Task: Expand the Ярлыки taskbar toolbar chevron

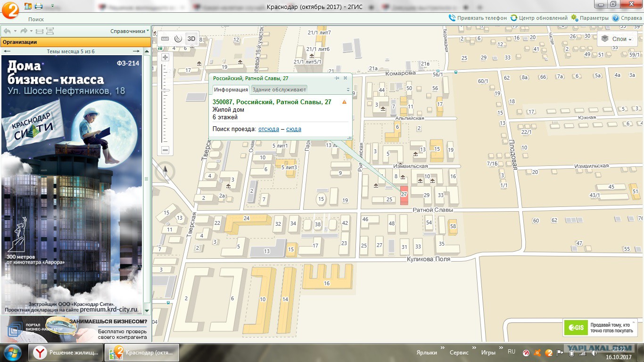Action: pyautogui.click(x=442, y=348)
